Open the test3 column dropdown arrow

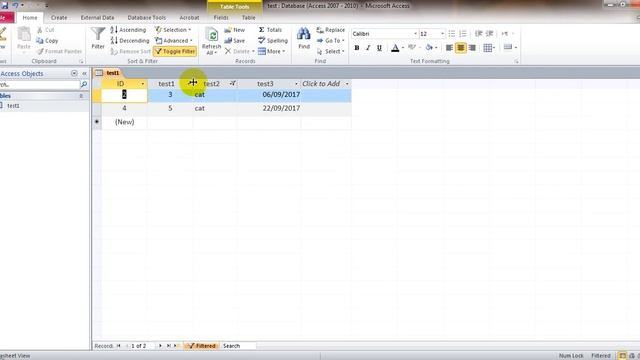[x=296, y=84]
